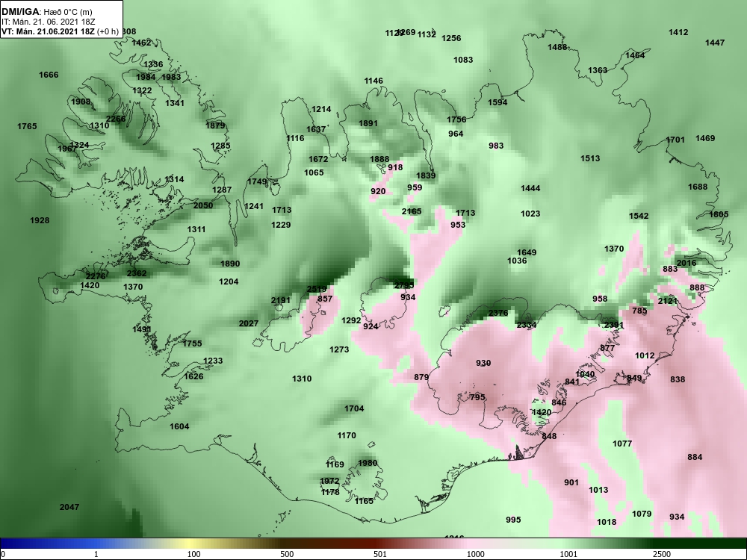Click the legend label '501'
The height and width of the screenshot is (560, 747).
pyautogui.click(x=380, y=554)
